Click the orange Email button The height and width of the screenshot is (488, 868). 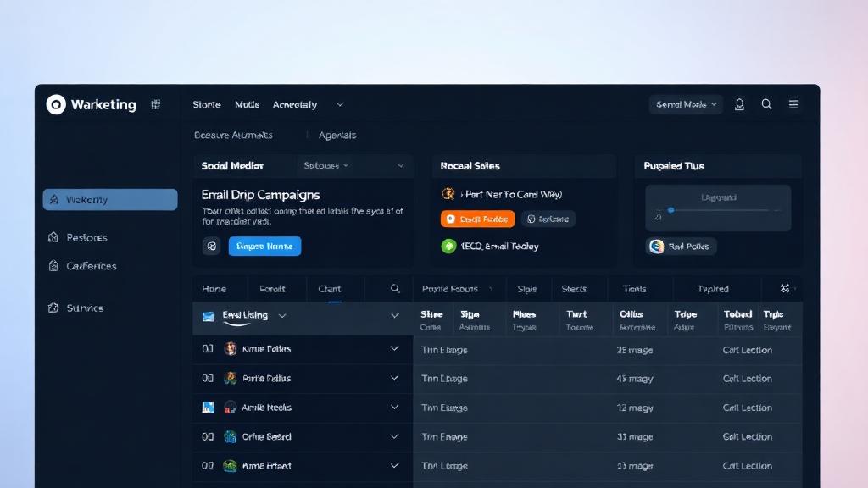coord(478,219)
